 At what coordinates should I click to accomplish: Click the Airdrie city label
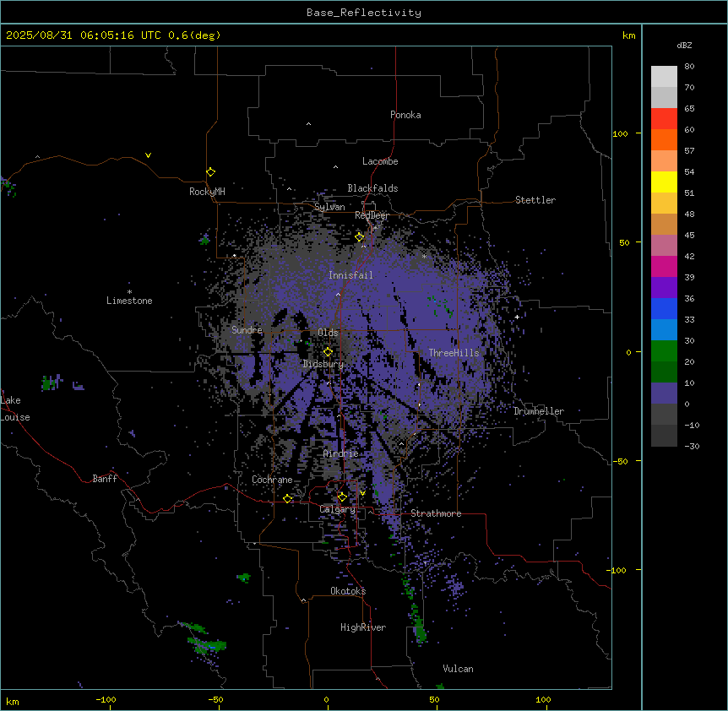coord(340,453)
